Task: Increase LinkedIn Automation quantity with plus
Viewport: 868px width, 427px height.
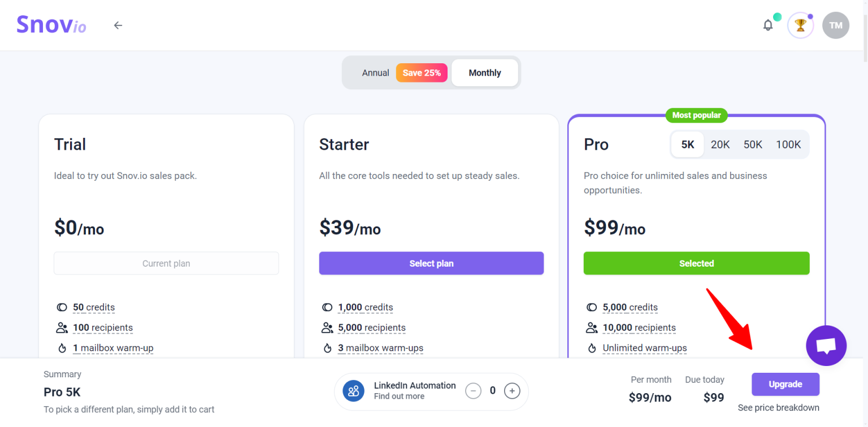Action: [512, 391]
